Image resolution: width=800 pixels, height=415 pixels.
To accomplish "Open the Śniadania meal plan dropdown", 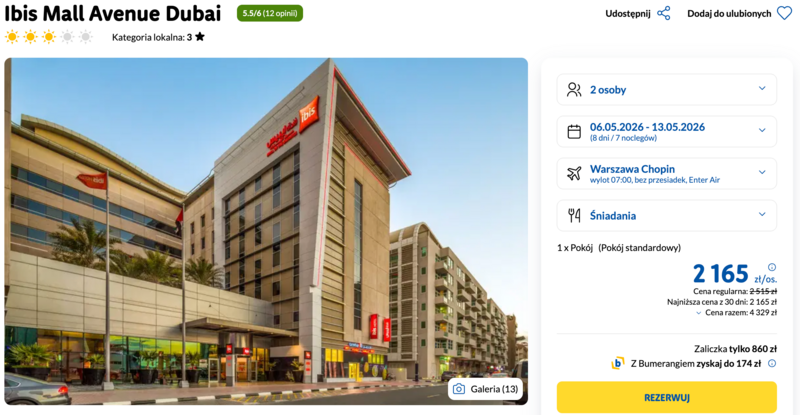I will [666, 215].
